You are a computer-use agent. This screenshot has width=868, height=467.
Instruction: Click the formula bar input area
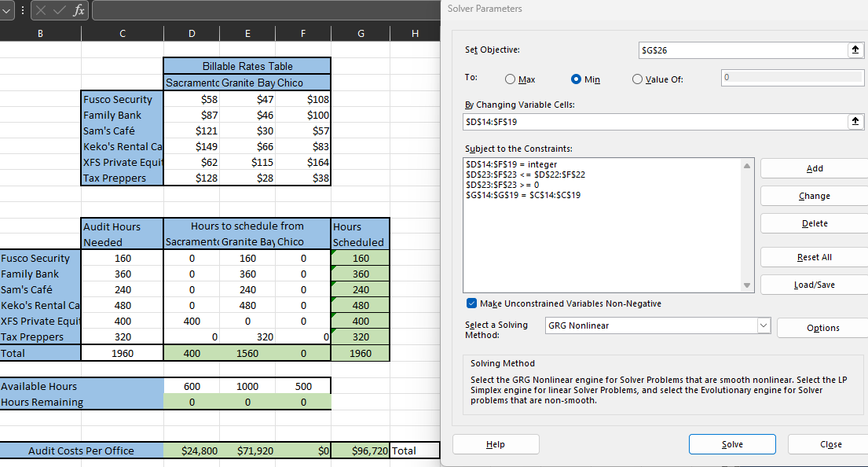coord(266,10)
